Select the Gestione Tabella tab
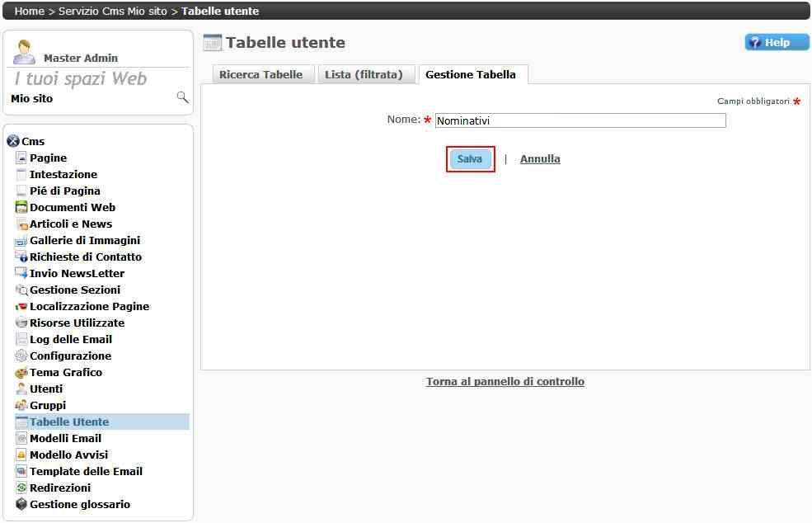This screenshot has height=523, width=812. (x=471, y=74)
